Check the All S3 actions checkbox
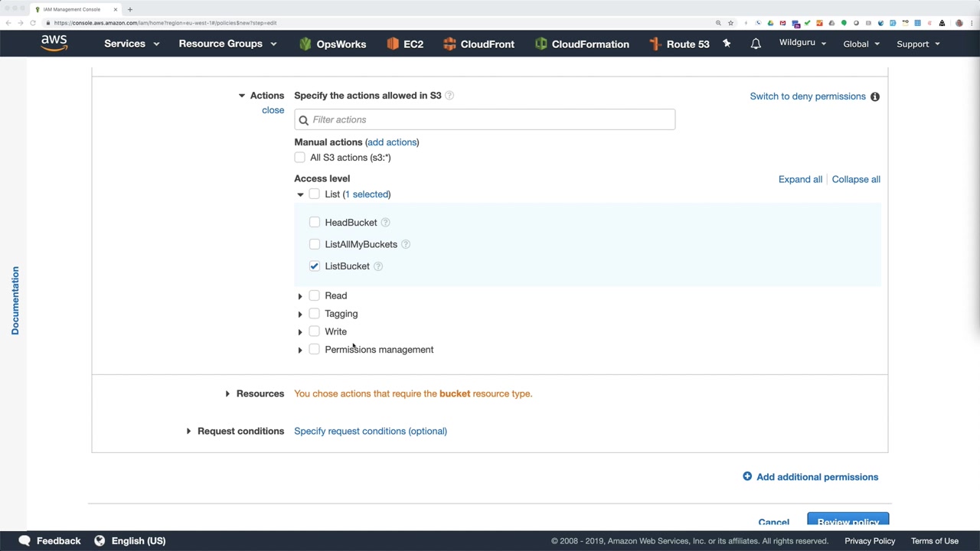 (299, 158)
